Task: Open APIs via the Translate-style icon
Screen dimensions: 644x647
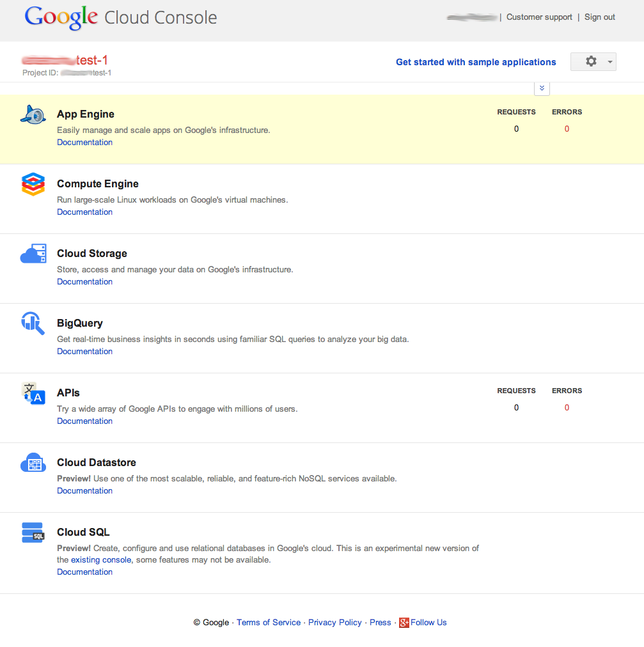Action: tap(33, 393)
